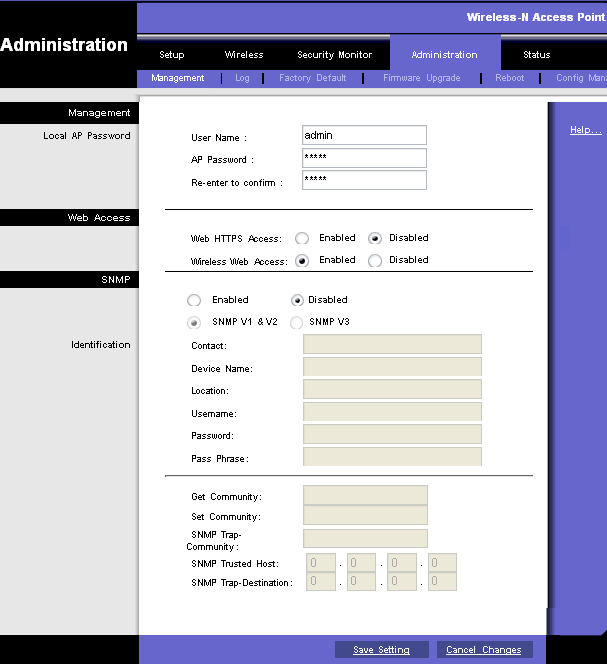Click the 'Web Access' section header
This screenshot has height=664, width=607.
[x=99, y=218]
